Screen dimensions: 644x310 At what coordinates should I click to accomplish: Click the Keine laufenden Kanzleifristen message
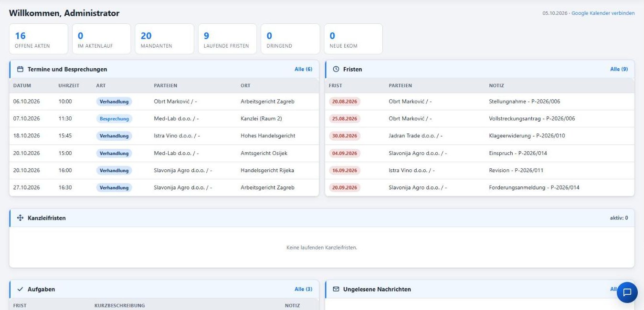(x=322, y=248)
